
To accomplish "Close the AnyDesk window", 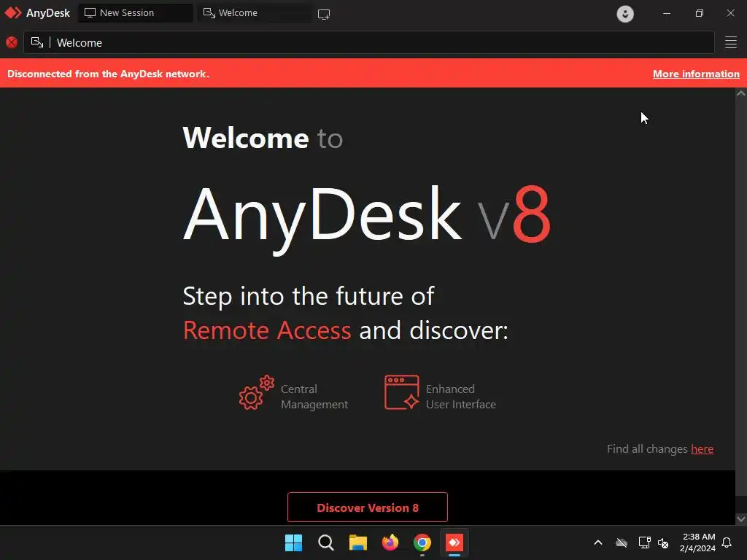I will [x=731, y=13].
